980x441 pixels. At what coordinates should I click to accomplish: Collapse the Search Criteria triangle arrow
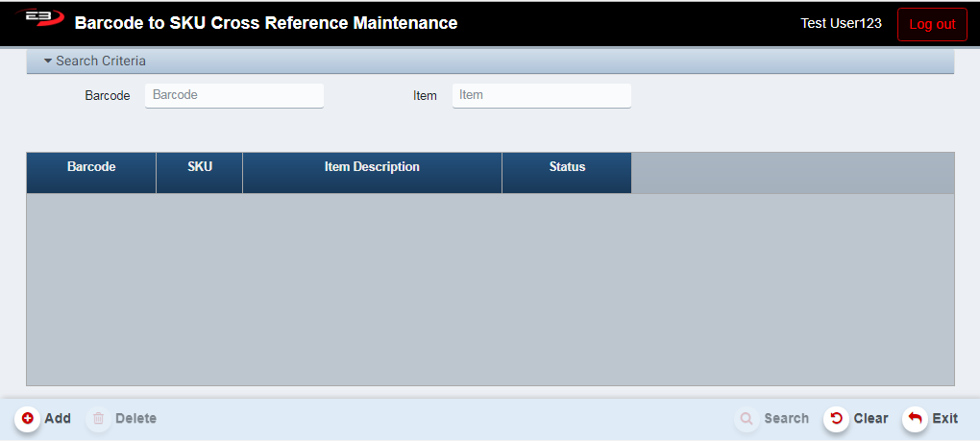tap(47, 61)
